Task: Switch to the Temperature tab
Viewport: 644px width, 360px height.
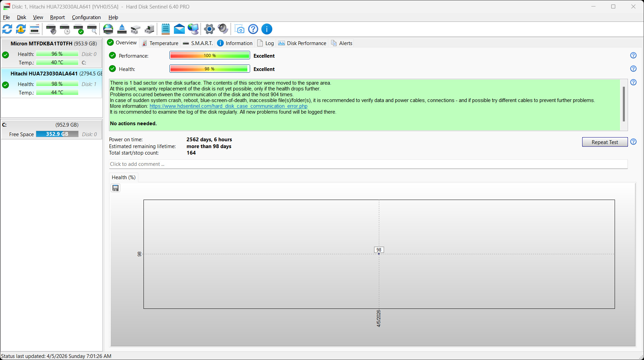Action: click(x=160, y=43)
